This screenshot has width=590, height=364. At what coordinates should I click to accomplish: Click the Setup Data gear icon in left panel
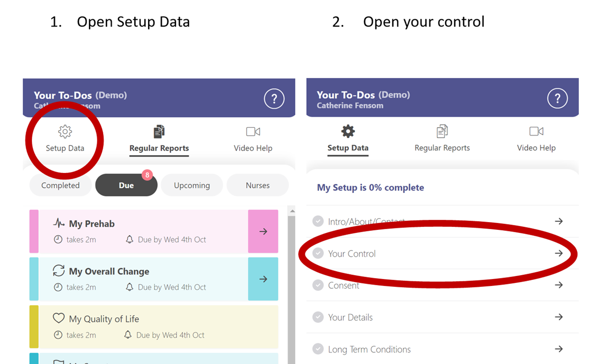(x=65, y=132)
